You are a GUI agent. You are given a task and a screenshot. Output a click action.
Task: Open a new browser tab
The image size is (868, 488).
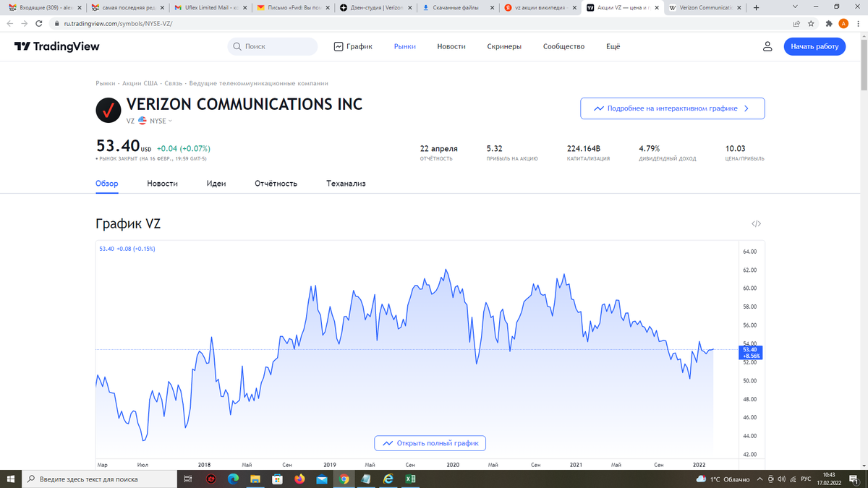tap(756, 8)
